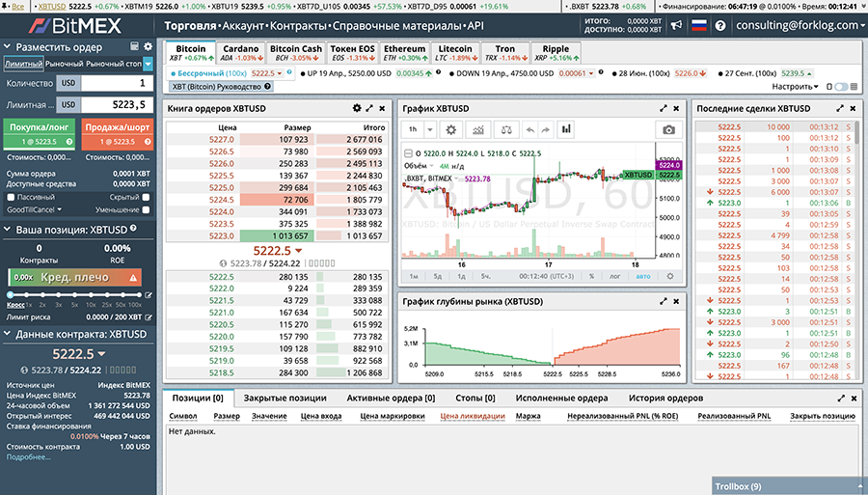Screen dimensions: 868x495
Task: Switch to the Ethereum tab
Action: click(404, 53)
